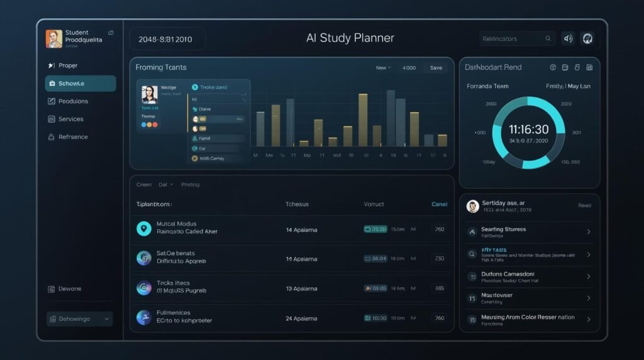Click the location pin icon for Mutcal Modus
The image size is (644, 360).
coord(144,229)
